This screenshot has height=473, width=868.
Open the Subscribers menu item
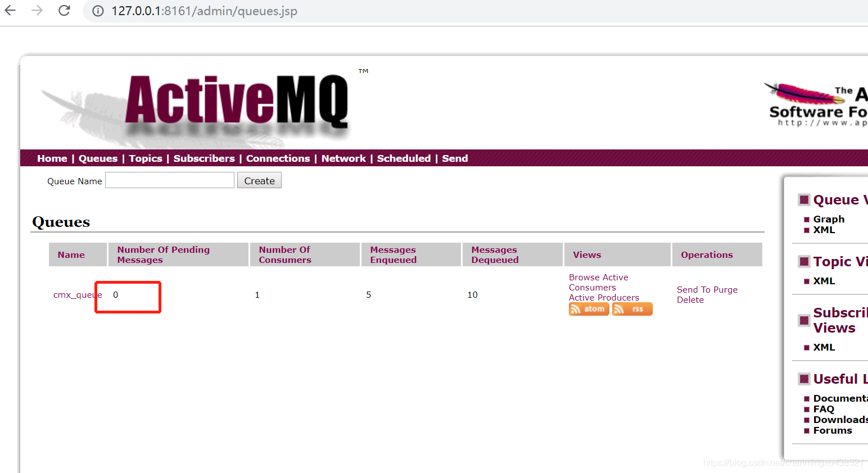click(x=204, y=158)
